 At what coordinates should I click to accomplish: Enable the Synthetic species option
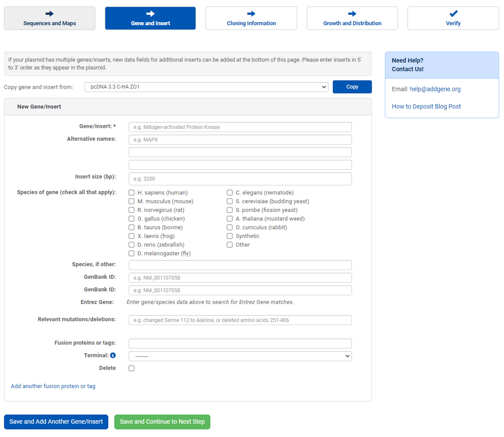[x=229, y=236]
